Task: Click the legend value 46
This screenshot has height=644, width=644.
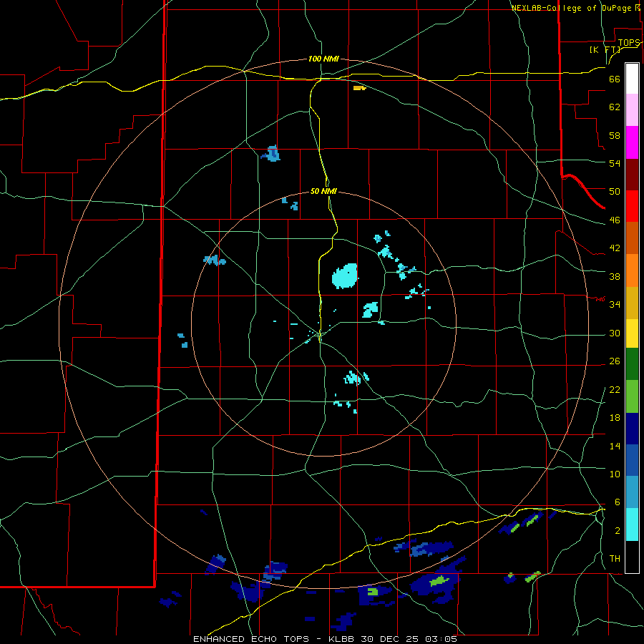Action: tap(615, 220)
